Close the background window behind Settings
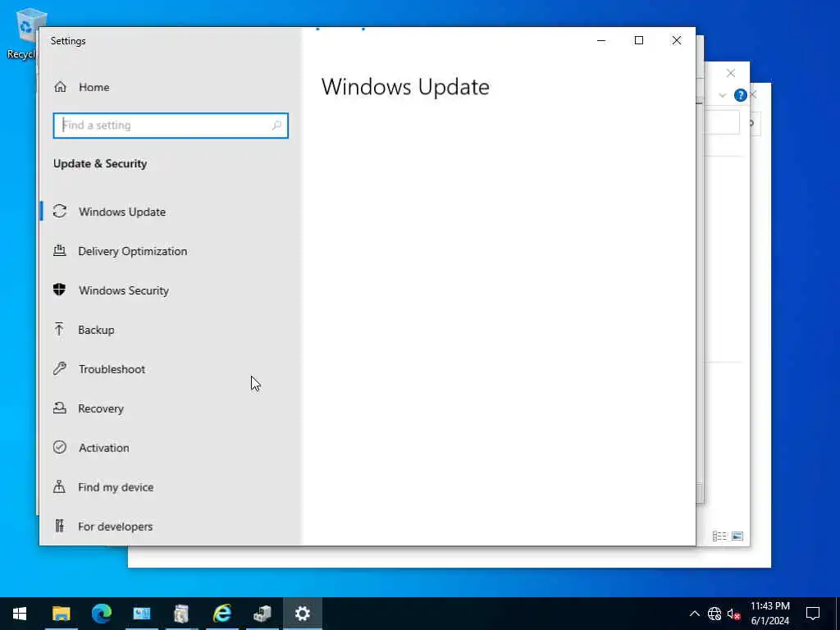The height and width of the screenshot is (630, 840). 731,73
